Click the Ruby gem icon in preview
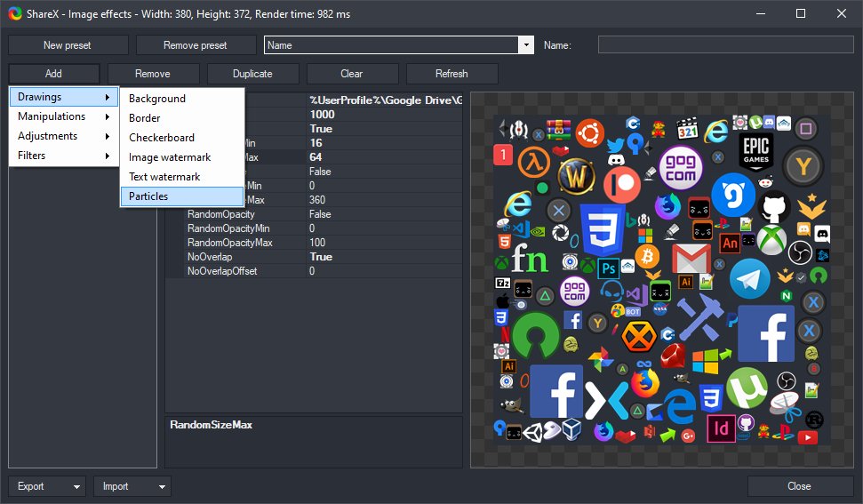The height and width of the screenshot is (504, 863). click(x=673, y=356)
